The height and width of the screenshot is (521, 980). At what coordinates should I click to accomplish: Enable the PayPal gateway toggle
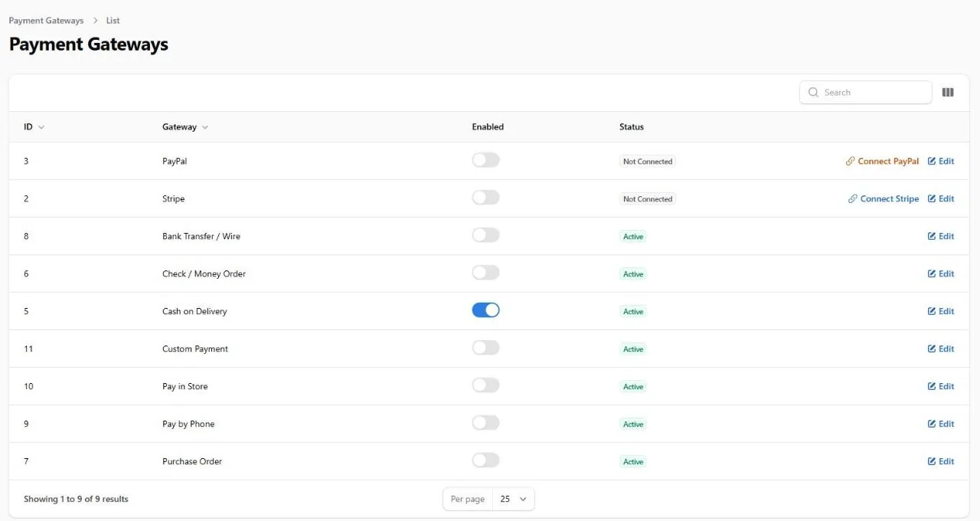pos(485,160)
